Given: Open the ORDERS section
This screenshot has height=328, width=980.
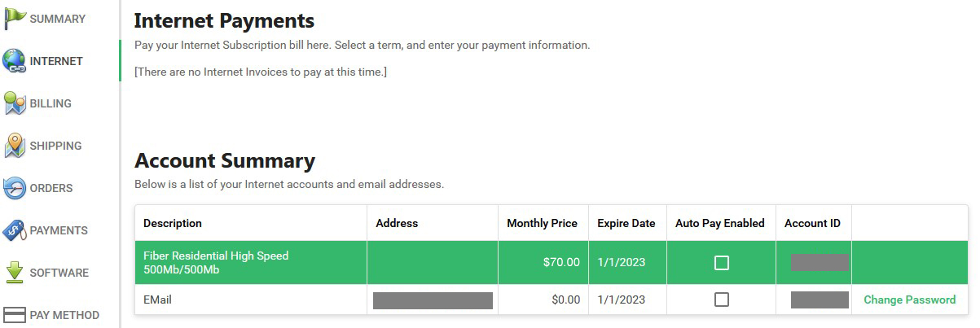Looking at the screenshot, I should [51, 188].
